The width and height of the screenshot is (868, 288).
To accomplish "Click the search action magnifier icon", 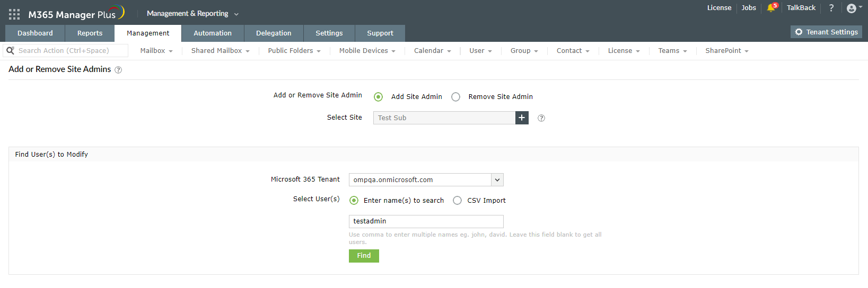I will pyautogui.click(x=10, y=50).
